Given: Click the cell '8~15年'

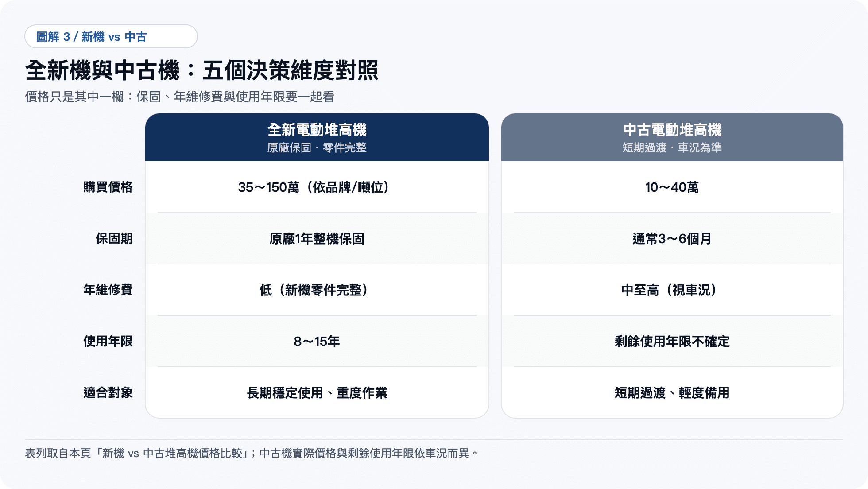Looking at the screenshot, I should 317,341.
